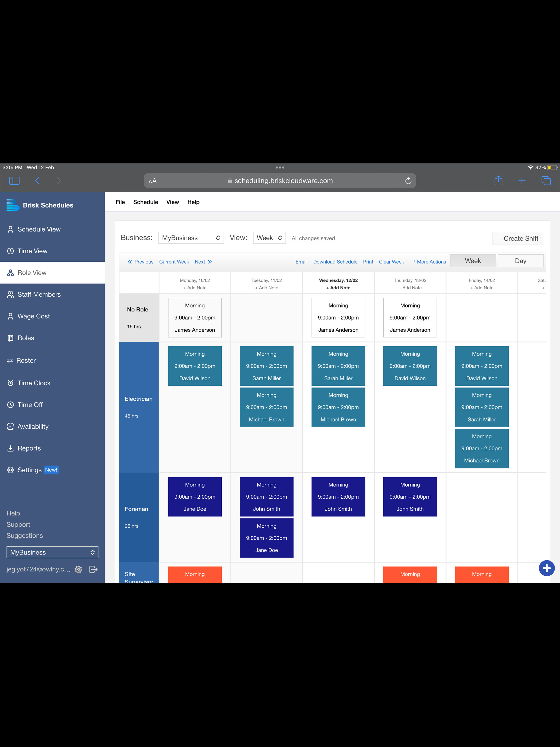The height and width of the screenshot is (747, 560).
Task: Open Wednesday Sarah Miller Electrician shift
Action: (x=338, y=366)
